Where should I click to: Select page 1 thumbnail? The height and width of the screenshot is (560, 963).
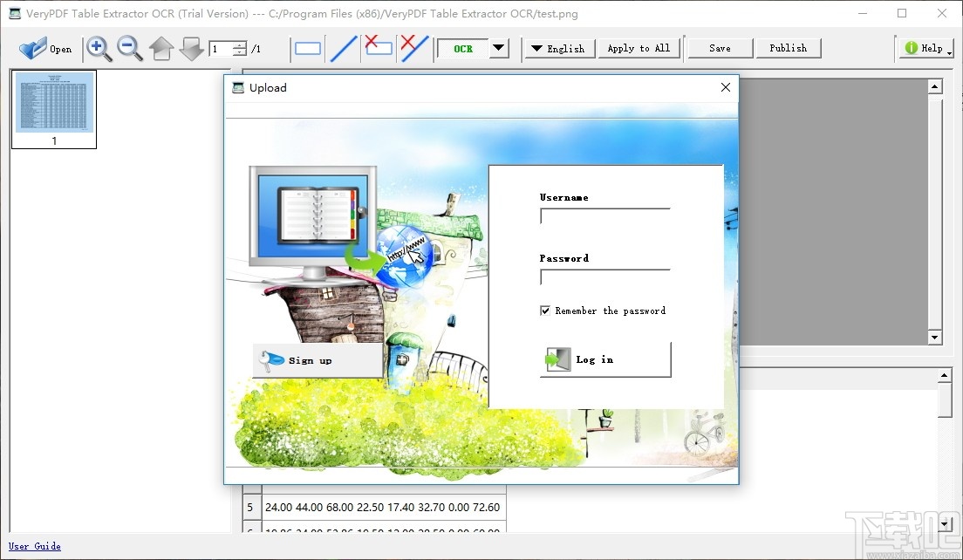coord(53,108)
